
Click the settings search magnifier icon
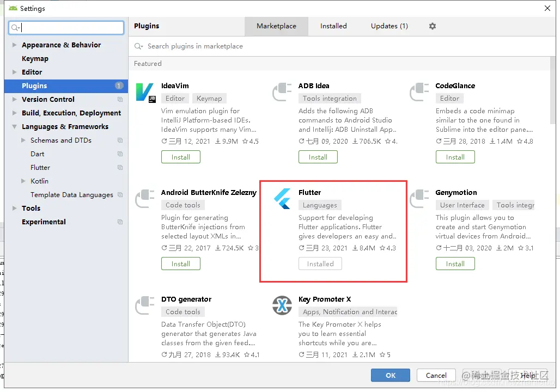tap(15, 27)
